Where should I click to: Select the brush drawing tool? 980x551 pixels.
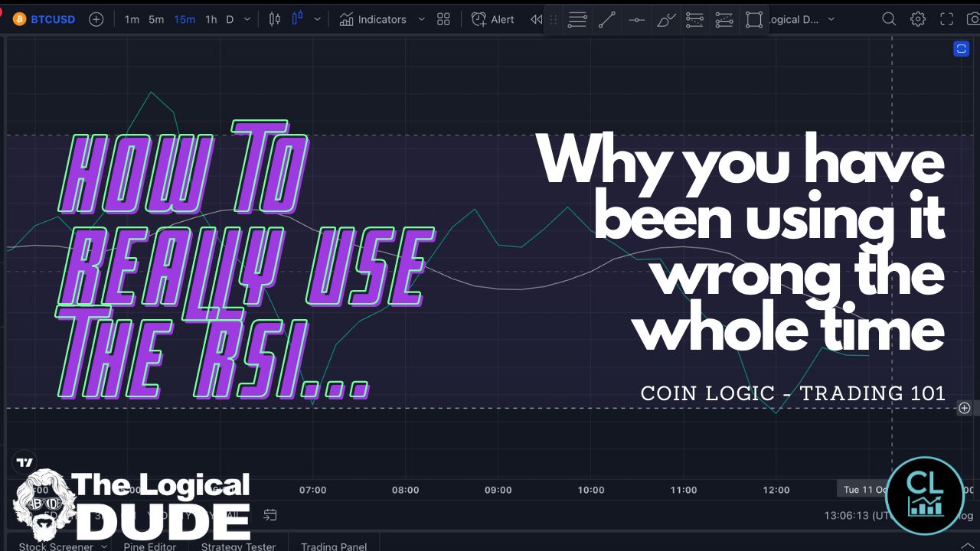[666, 21]
